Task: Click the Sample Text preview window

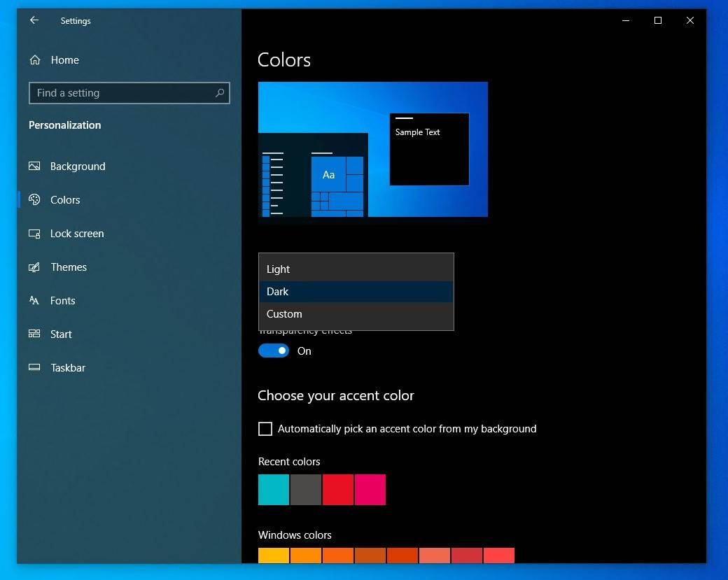Action: point(430,149)
